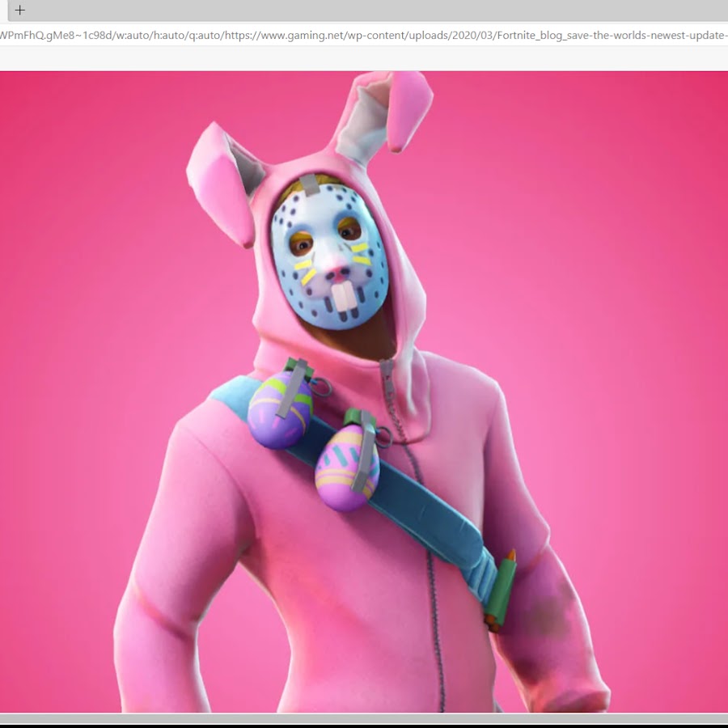Open a new browser tab

pos(19,11)
